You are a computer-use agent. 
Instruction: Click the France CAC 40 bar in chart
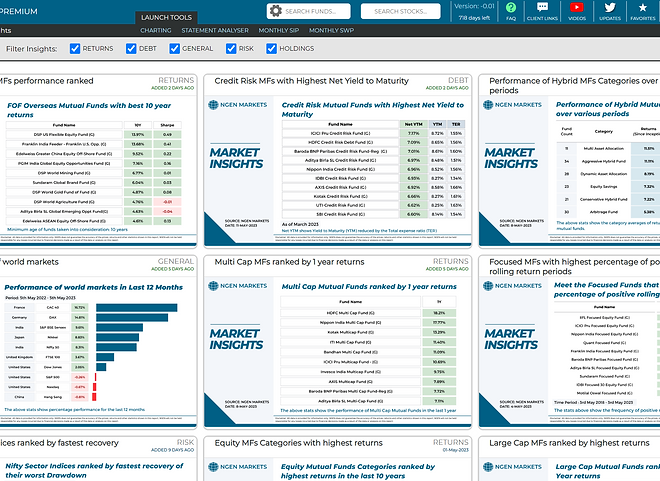pyautogui.click(x=136, y=308)
